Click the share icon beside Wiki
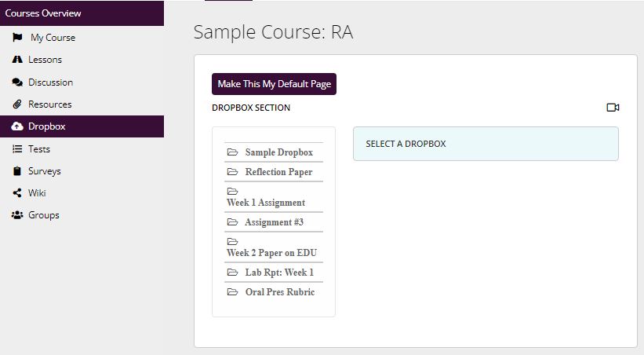Screen dimensions: 644x355 [17, 193]
